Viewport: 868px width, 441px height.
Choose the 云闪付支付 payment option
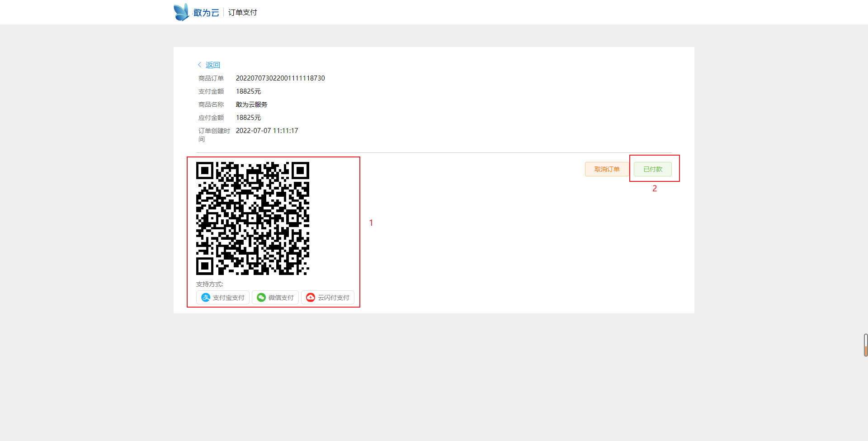point(328,297)
